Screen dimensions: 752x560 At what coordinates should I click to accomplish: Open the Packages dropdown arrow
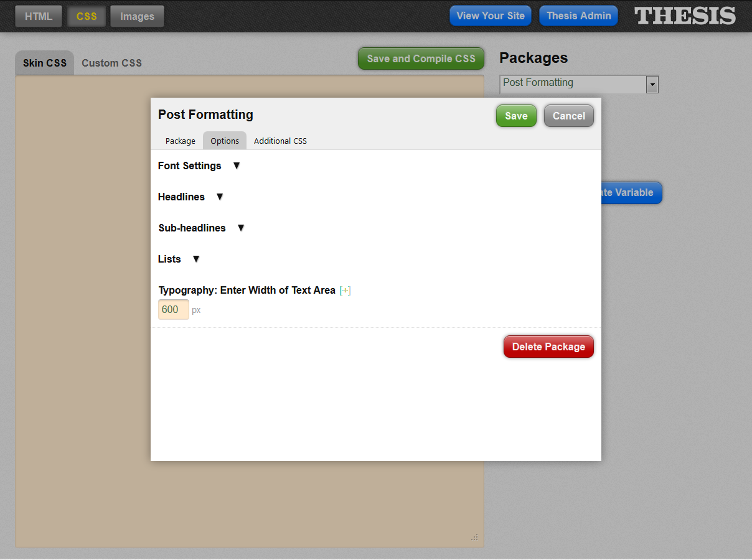point(652,84)
